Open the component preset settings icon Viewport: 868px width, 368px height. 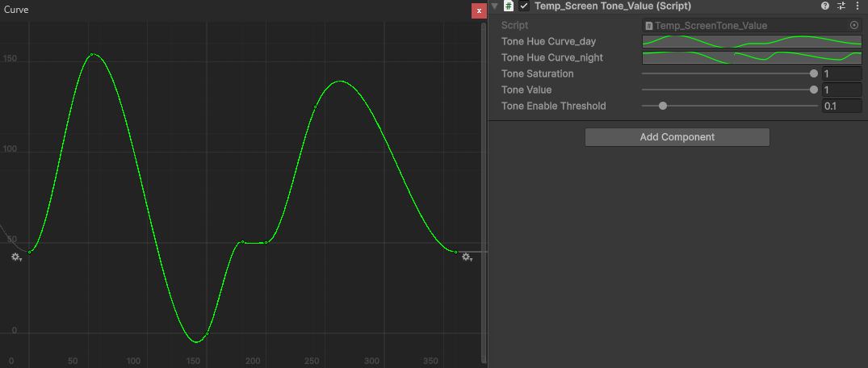841,6
